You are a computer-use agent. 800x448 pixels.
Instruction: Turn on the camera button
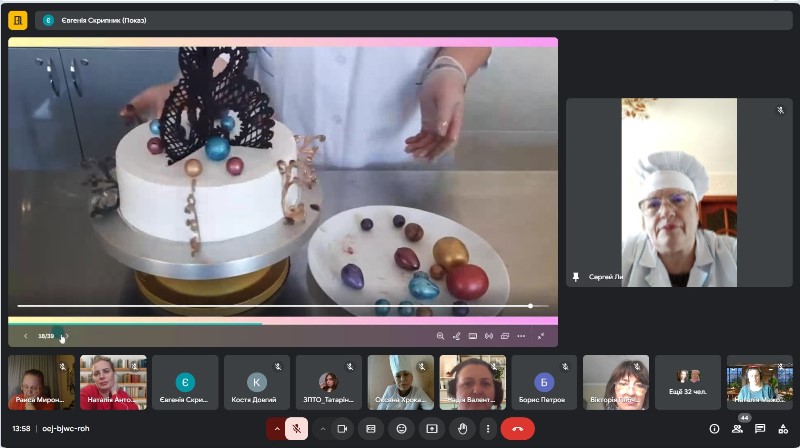342,429
